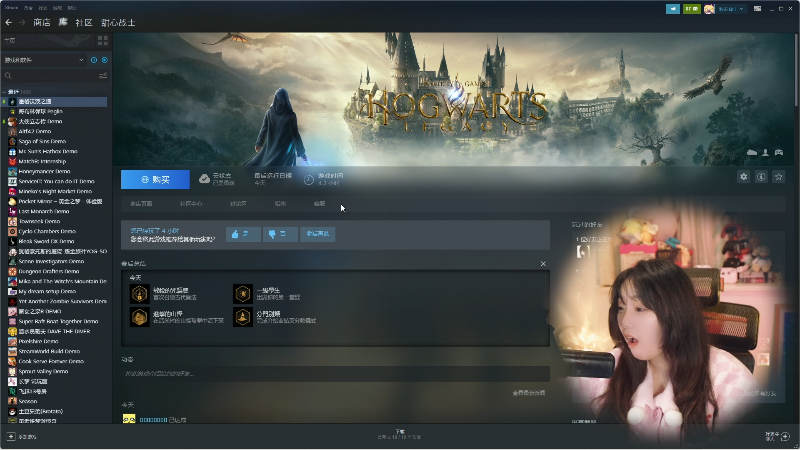
Task: Open the downloads status at bottom center
Action: click(x=399, y=434)
